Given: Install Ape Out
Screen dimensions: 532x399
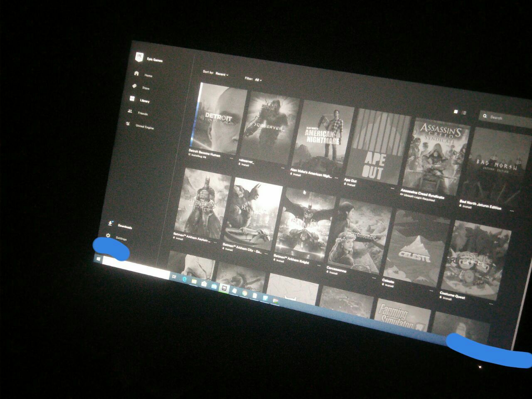Looking at the screenshot, I should coord(350,185).
